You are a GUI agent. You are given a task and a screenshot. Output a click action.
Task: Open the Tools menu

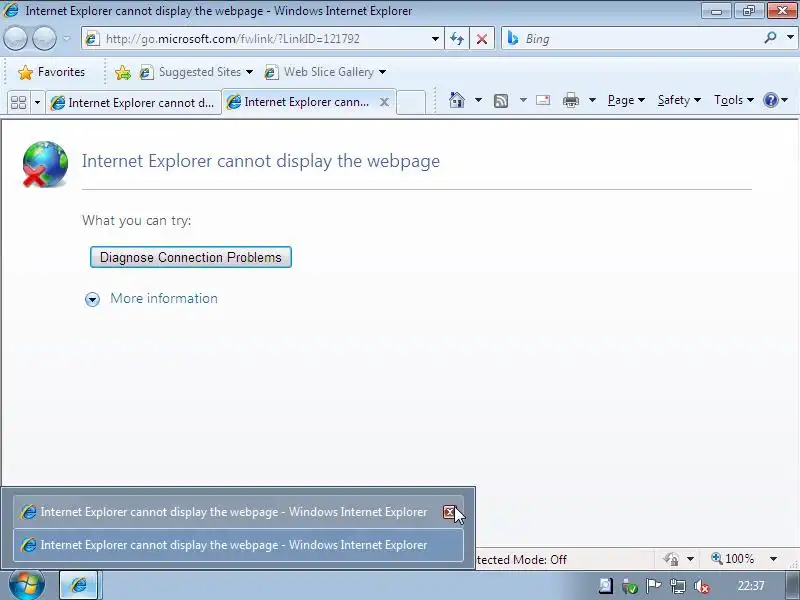point(734,100)
